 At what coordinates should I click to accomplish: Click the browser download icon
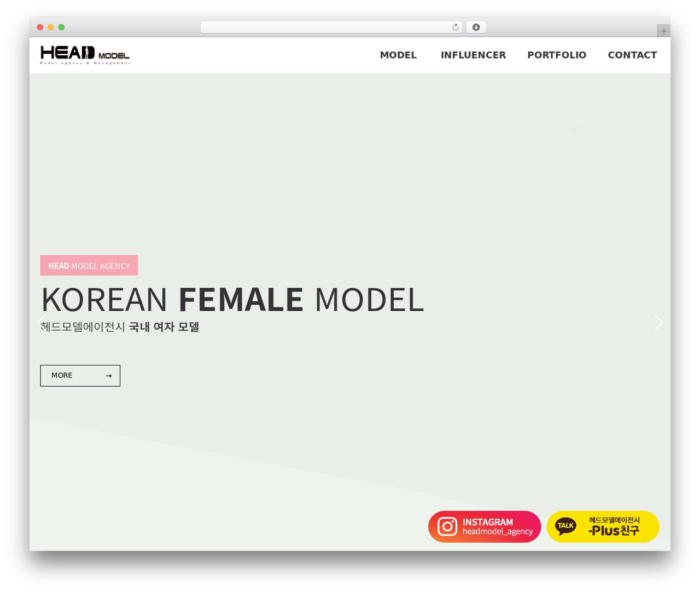tap(476, 27)
